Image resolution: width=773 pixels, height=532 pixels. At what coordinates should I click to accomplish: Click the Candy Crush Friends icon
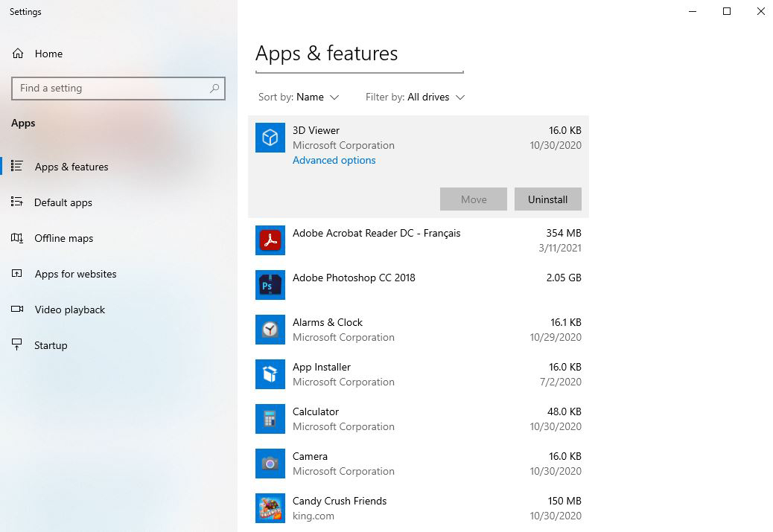pyautogui.click(x=270, y=508)
